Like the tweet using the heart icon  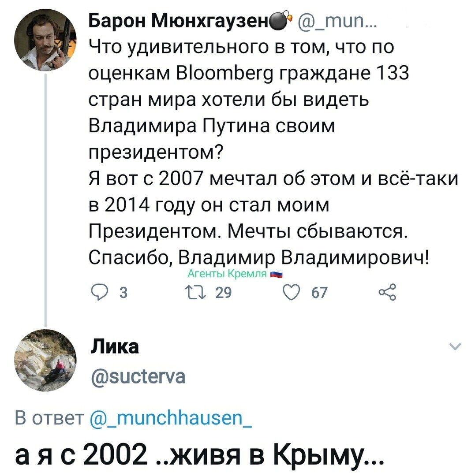pos(291,293)
